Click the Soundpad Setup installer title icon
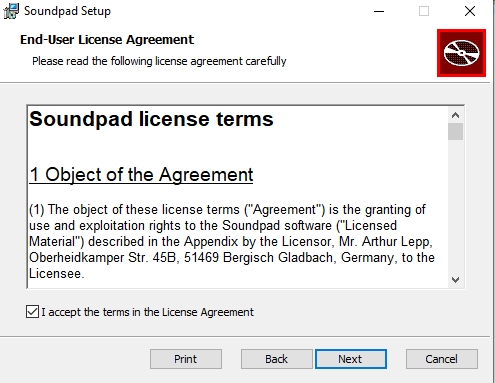The height and width of the screenshot is (383, 495). 11,11
